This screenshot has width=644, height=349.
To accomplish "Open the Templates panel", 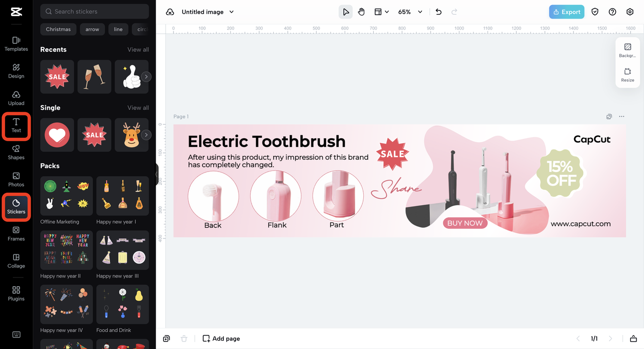I will [x=16, y=44].
